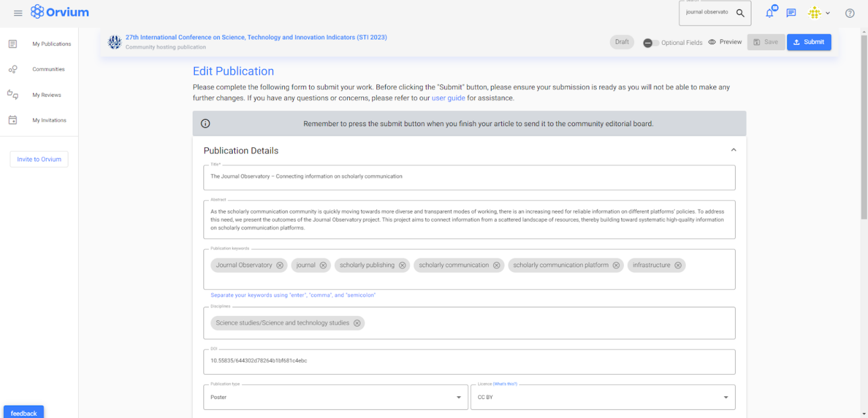This screenshot has height=418, width=868.
Task: Click into the Title input field
Action: point(469,178)
